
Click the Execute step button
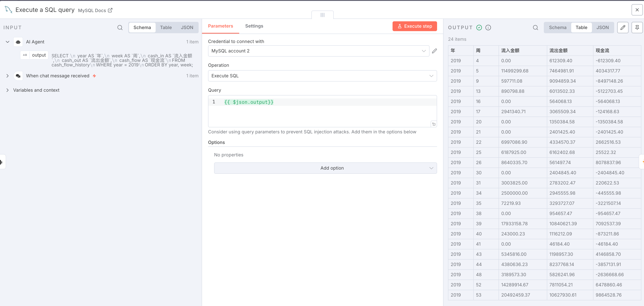coord(414,26)
